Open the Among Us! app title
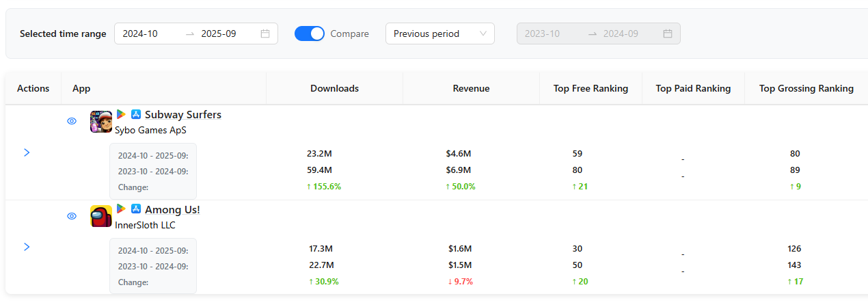Screen dimensions: 868x307 click(x=172, y=210)
